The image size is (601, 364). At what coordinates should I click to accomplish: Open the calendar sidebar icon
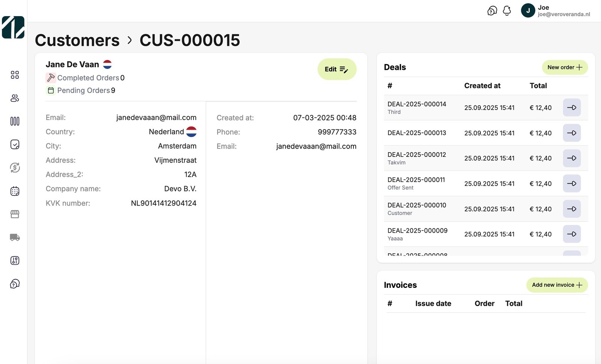15,191
